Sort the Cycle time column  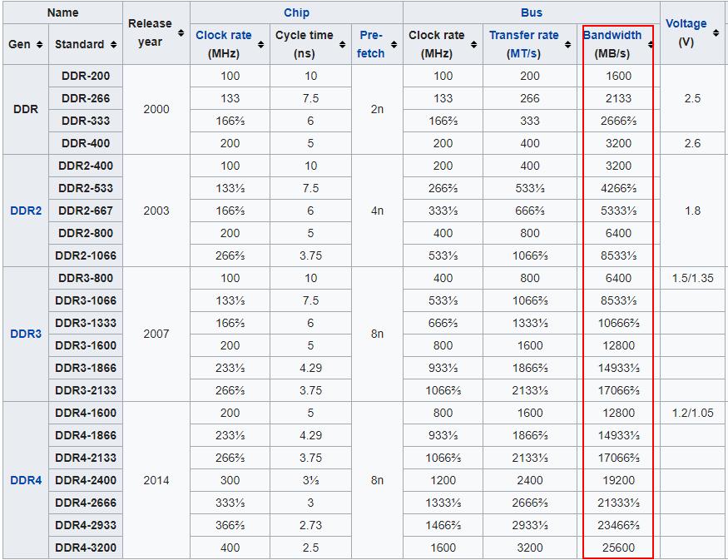click(x=342, y=44)
